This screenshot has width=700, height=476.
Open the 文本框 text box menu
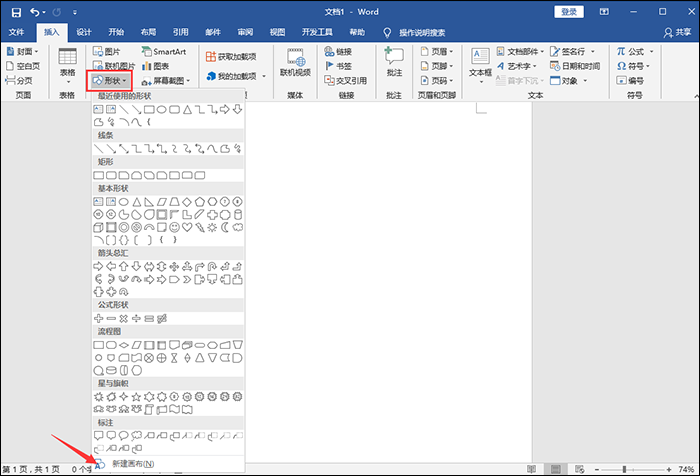pos(480,66)
